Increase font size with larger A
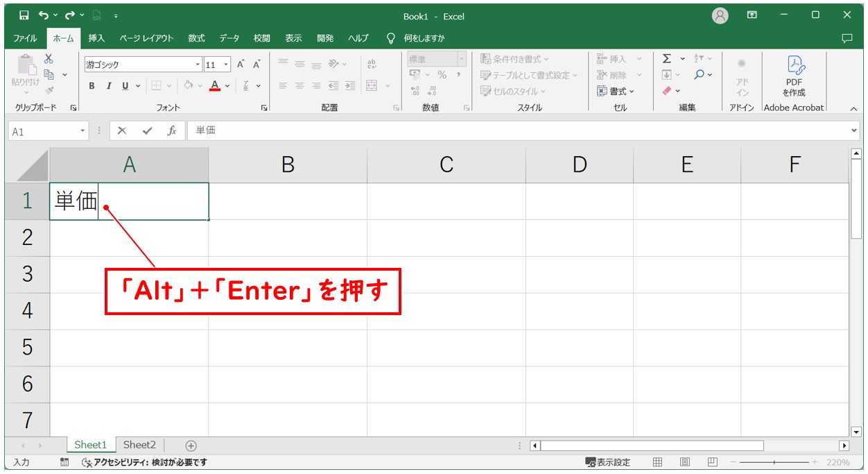868x474 pixels. click(241, 64)
